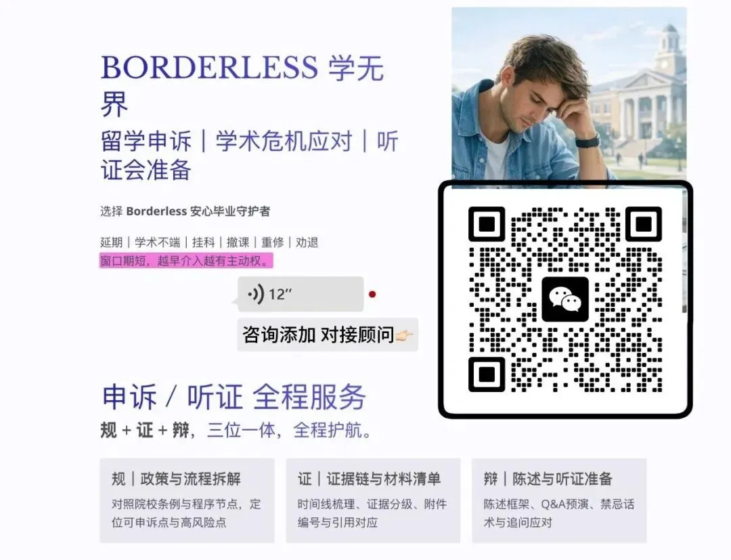The width and height of the screenshot is (731, 560).
Task: Click the QR code image
Action: (565, 299)
